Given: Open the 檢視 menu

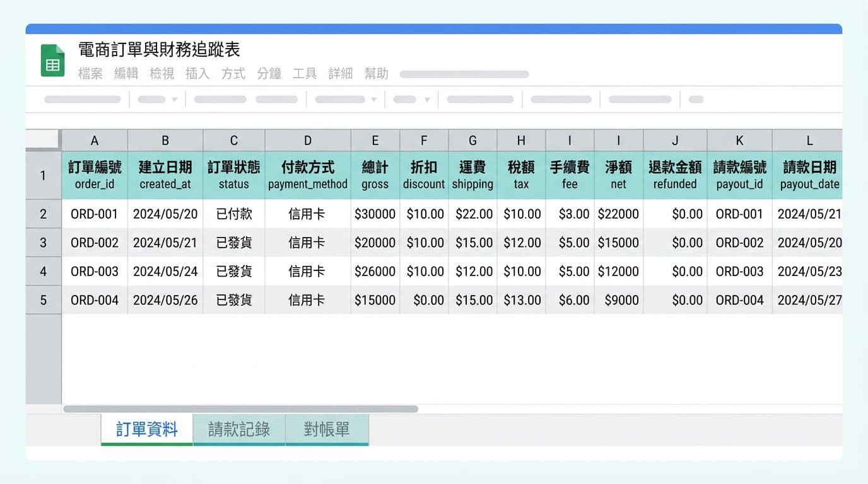Looking at the screenshot, I should coord(162,74).
